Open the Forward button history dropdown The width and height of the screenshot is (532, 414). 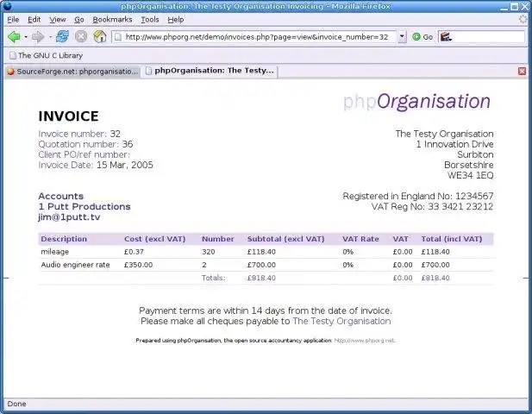coord(50,36)
